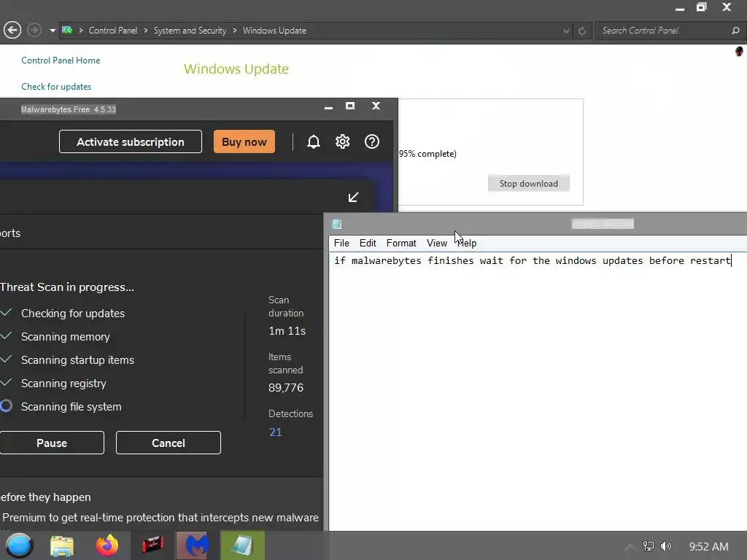Click the 1m 11s scan duration
The width and height of the screenshot is (747, 560).
(287, 331)
